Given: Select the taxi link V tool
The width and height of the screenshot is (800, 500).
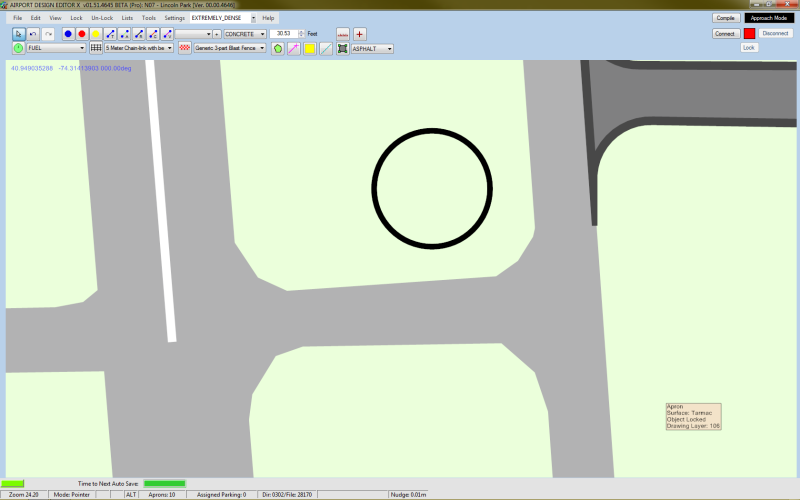Looking at the screenshot, I should (x=167, y=34).
